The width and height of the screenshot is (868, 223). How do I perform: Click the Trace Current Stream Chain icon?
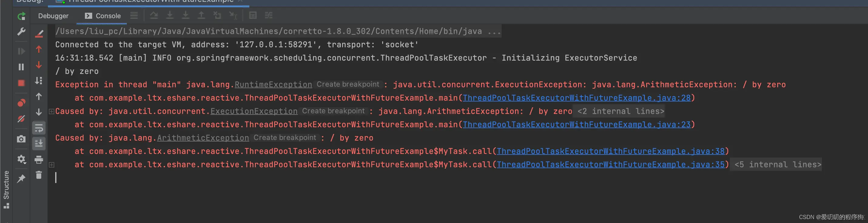click(268, 15)
